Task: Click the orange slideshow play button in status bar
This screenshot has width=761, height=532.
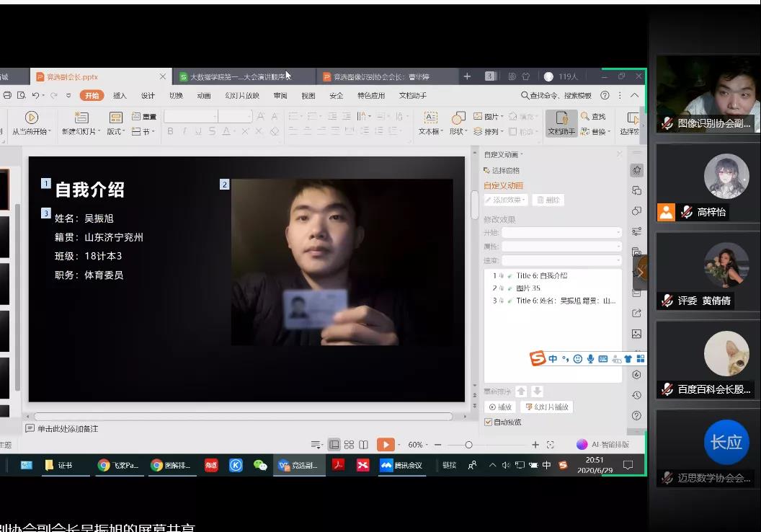Action: (x=386, y=445)
